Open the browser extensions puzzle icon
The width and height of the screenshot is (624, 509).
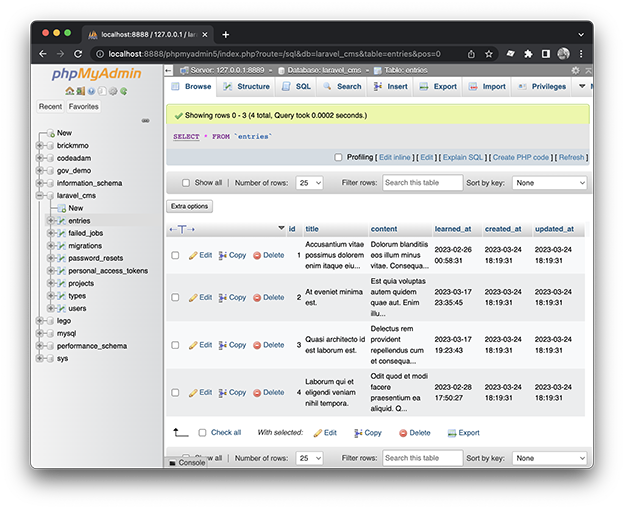[x=528, y=54]
